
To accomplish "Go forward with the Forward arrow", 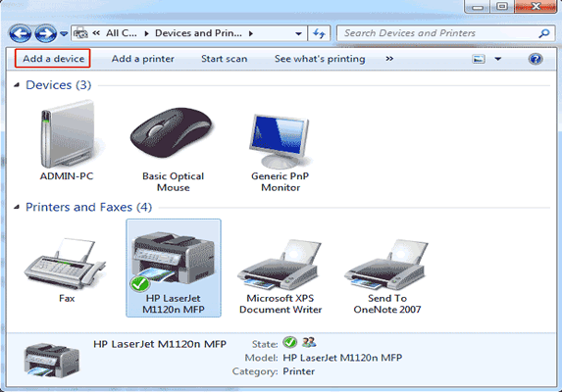I will pos(45,33).
